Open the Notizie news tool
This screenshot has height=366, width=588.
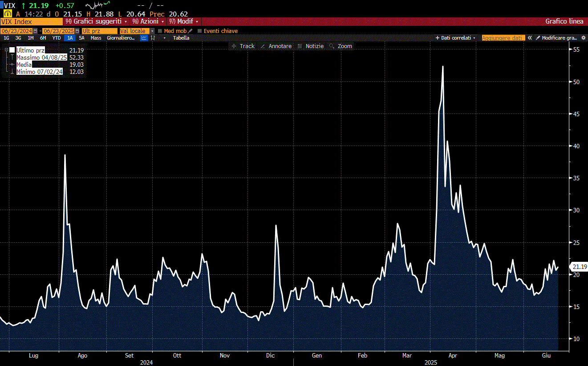pos(310,46)
